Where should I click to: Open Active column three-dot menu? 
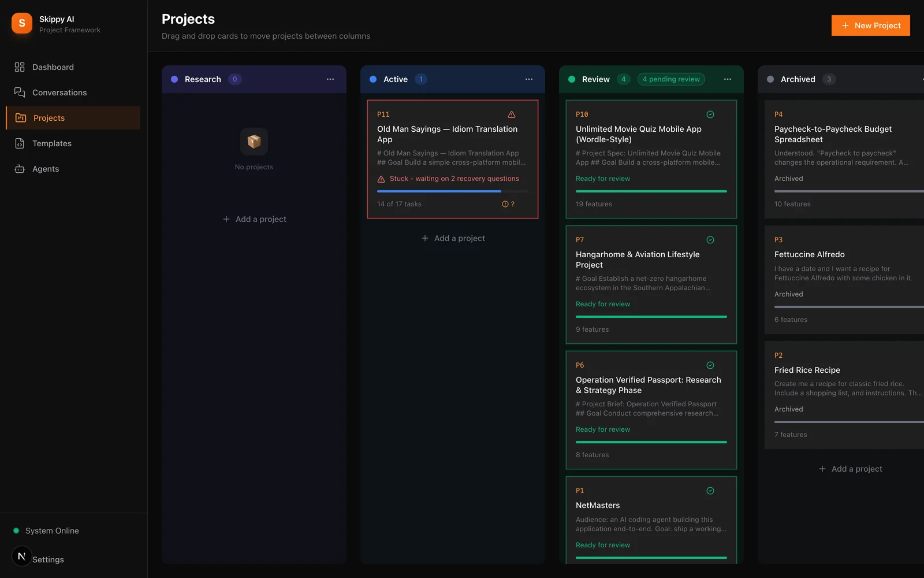pyautogui.click(x=529, y=79)
